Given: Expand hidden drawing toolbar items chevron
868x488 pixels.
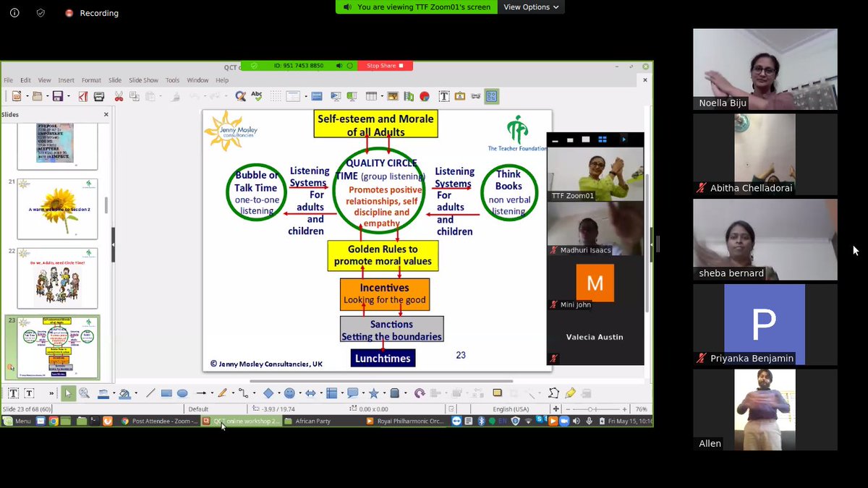Looking at the screenshot, I should point(51,393).
